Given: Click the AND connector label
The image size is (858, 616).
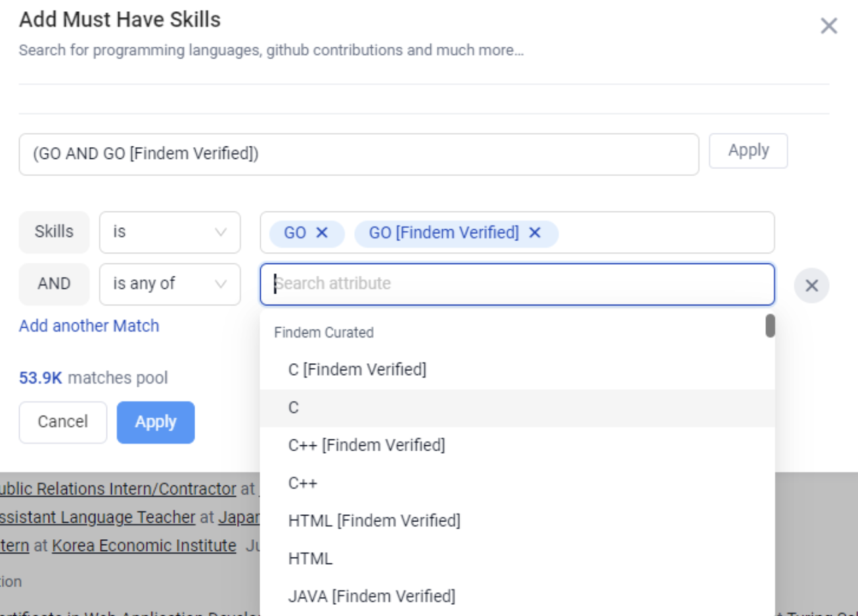Looking at the screenshot, I should (x=54, y=284).
